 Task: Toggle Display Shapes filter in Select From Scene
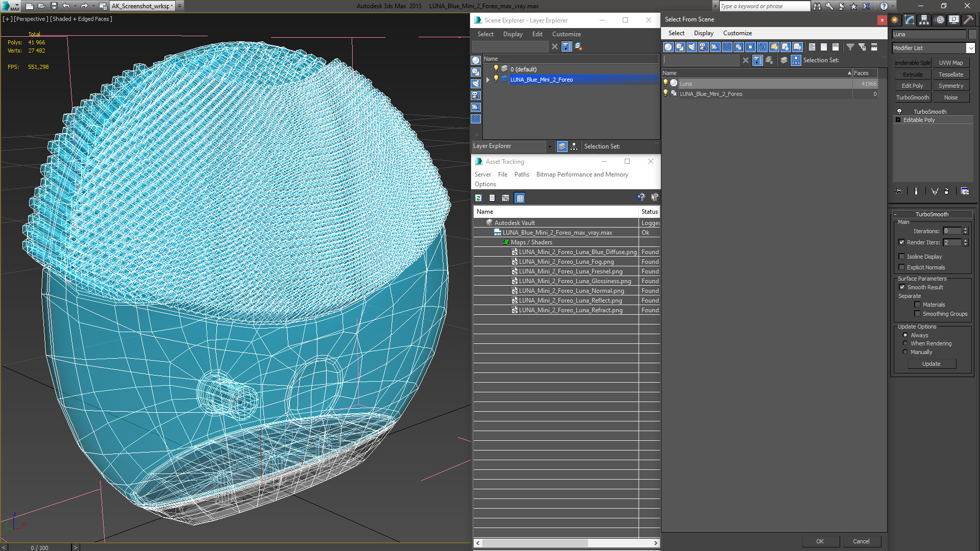coord(680,47)
